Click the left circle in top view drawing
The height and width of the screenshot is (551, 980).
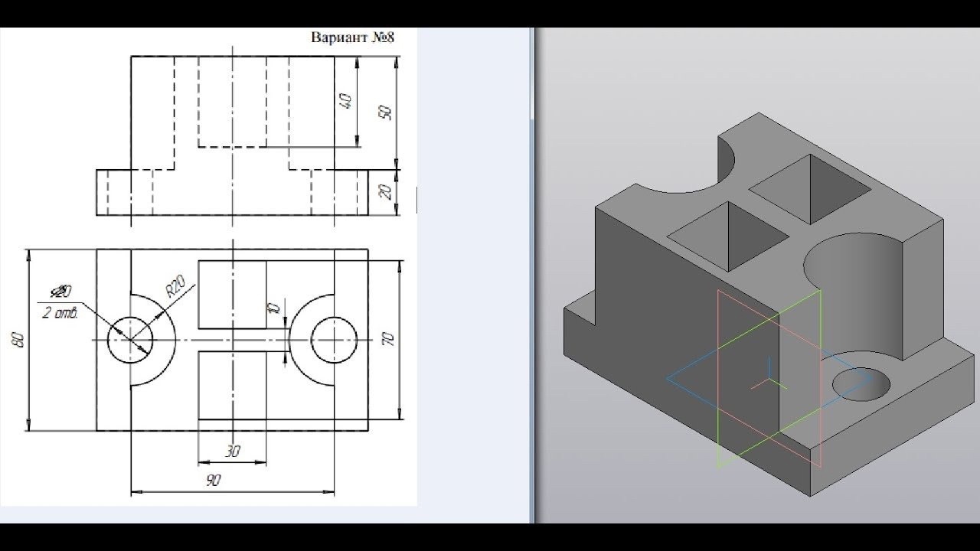[x=129, y=341]
